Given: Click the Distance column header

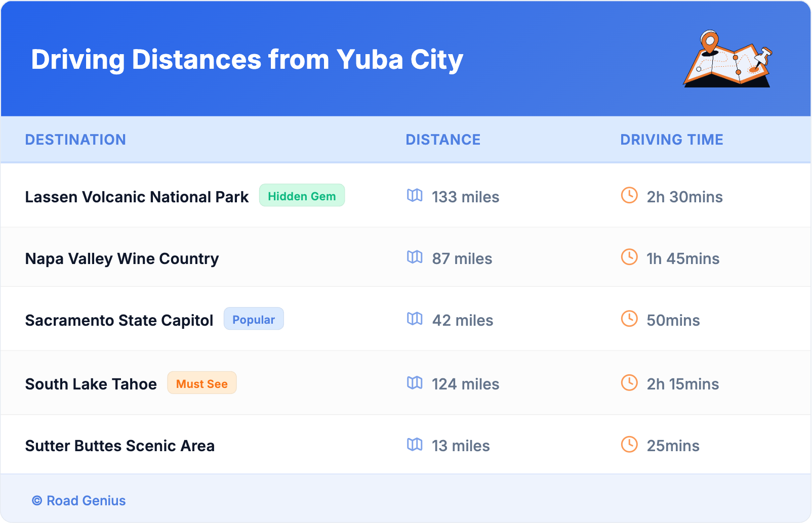Looking at the screenshot, I should [x=443, y=140].
